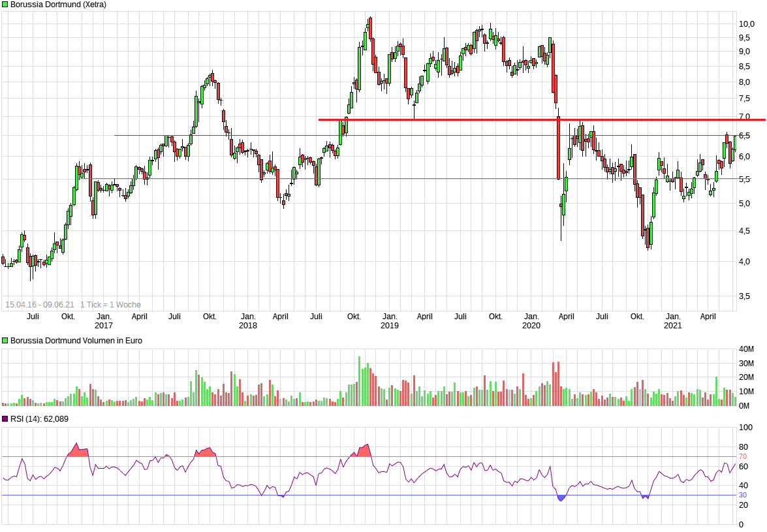Click the '1 Tick = 1 Woche' note
This screenshot has height=532, width=767.
pos(110,305)
